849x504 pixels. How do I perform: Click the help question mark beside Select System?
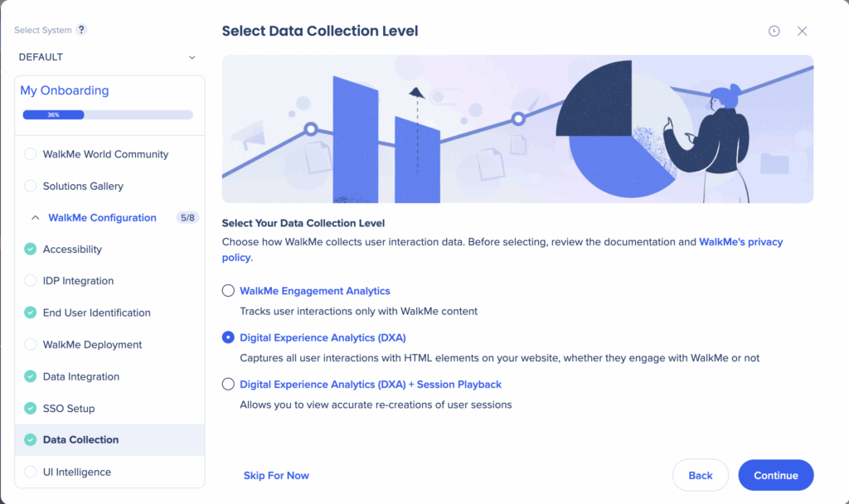pyautogui.click(x=81, y=30)
